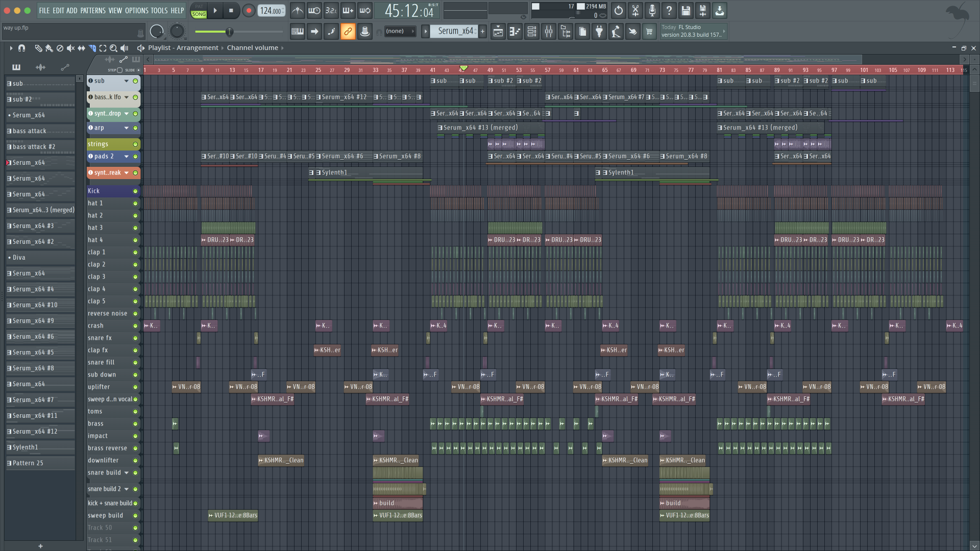Stop playback
980x551 pixels.
click(231, 10)
